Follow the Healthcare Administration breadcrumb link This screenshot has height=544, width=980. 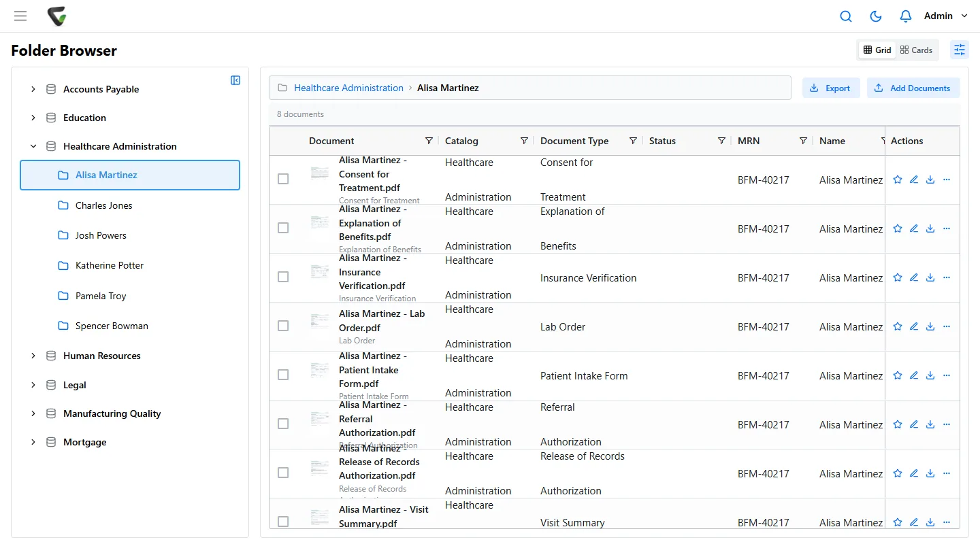point(348,88)
